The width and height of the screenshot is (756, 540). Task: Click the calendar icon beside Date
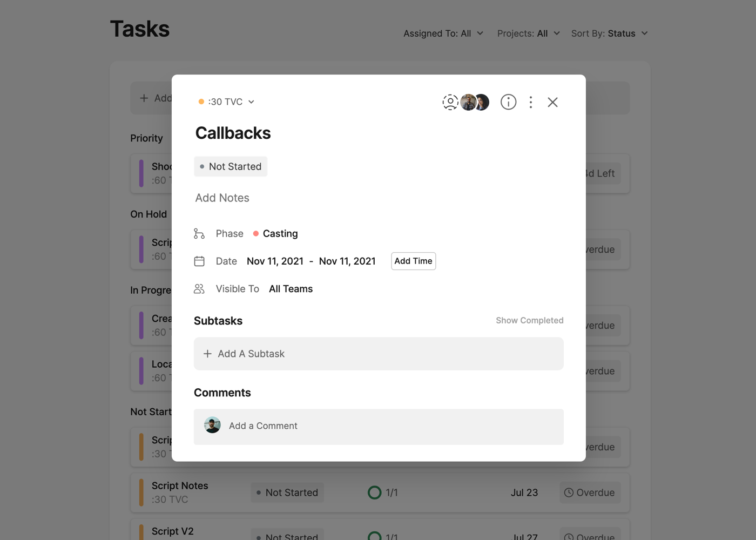pos(199,261)
